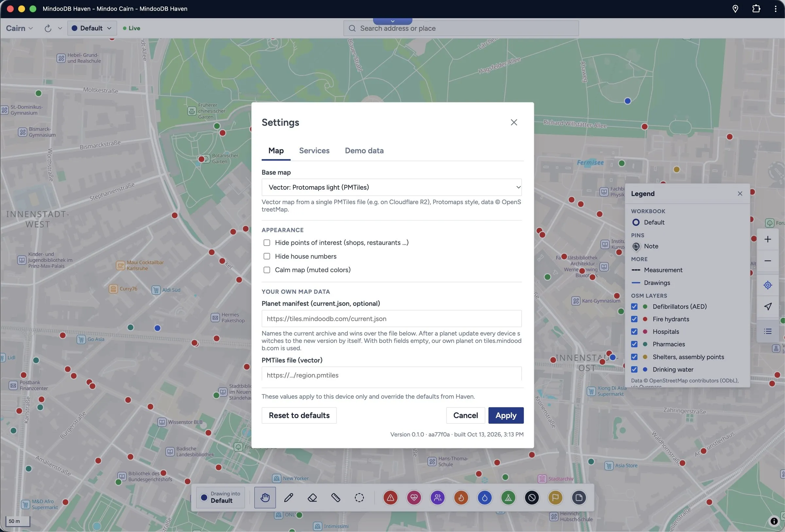Click the map zoom in plus button

767,239
